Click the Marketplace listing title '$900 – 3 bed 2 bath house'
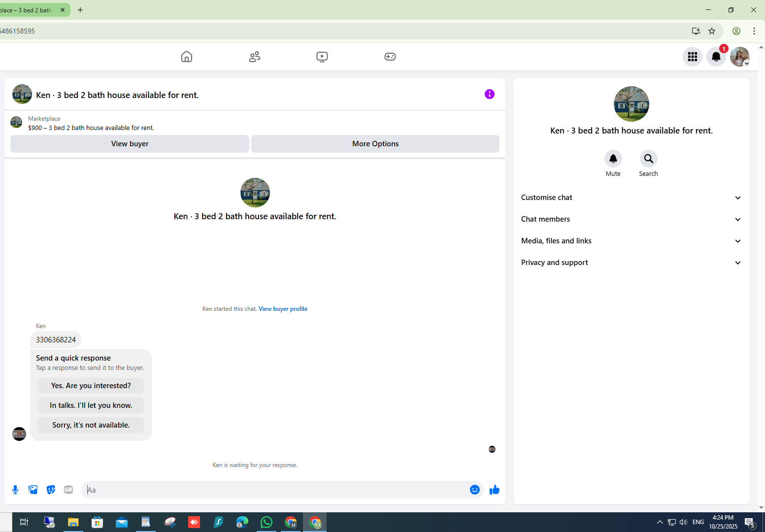 [x=91, y=128]
